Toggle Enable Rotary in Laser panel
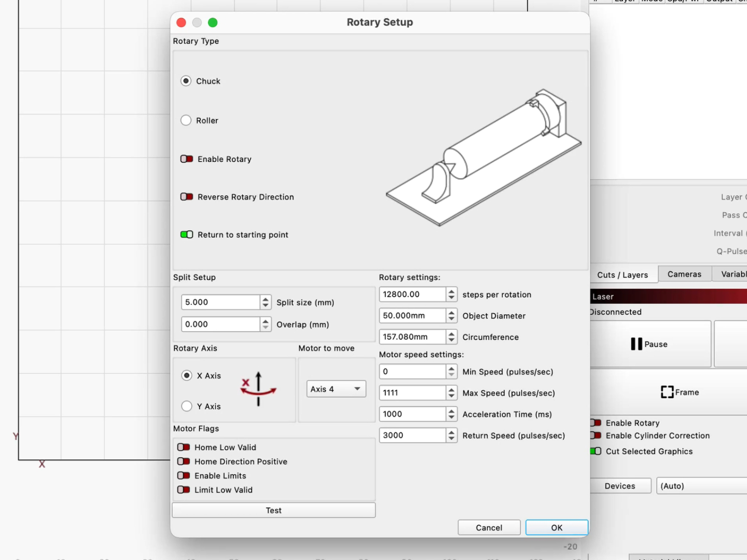747x560 pixels. coord(596,423)
